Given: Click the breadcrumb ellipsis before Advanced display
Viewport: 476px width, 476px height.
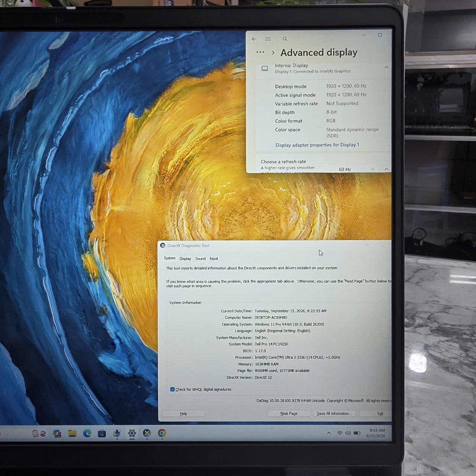Looking at the screenshot, I should (260, 52).
